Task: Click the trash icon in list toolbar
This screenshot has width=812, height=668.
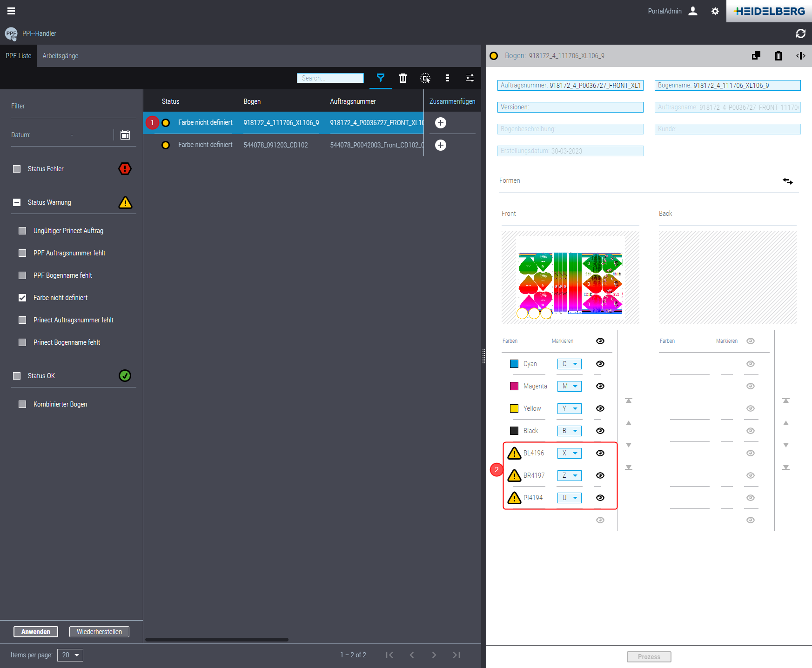Action: point(403,78)
